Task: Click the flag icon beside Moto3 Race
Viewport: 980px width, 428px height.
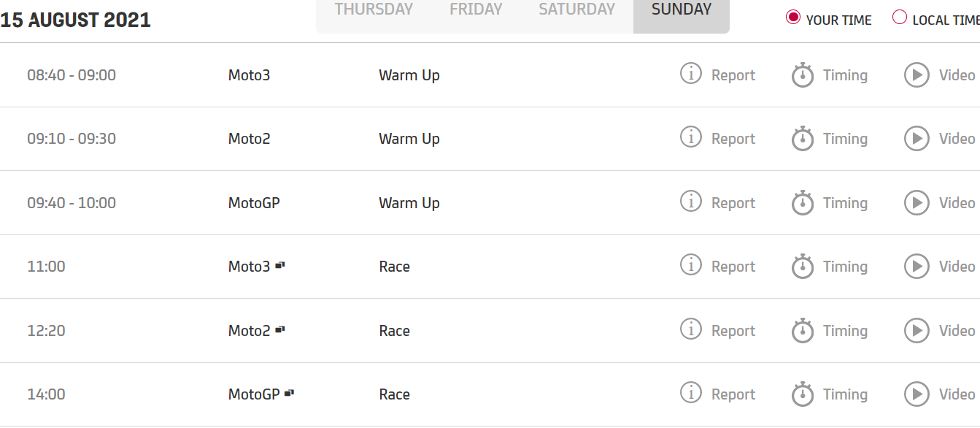Action: click(279, 266)
